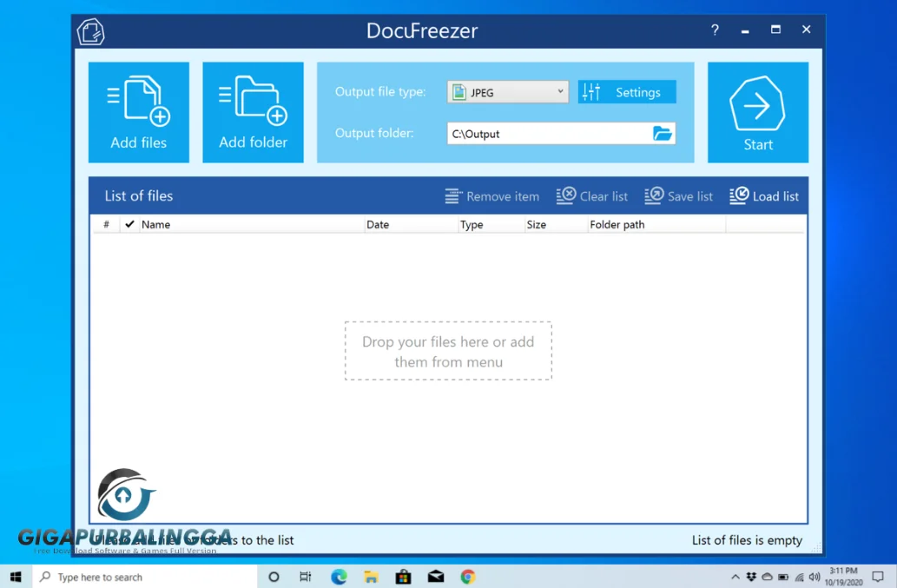
Task: Open conversion Settings
Action: click(x=627, y=92)
